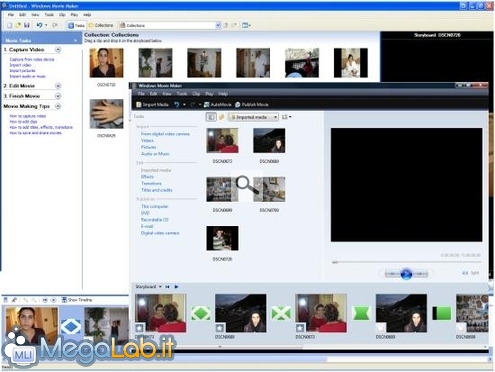Select the green diamond transition on storyboard
Image resolution: width=495 pixels, height=372 pixels.
point(201,313)
